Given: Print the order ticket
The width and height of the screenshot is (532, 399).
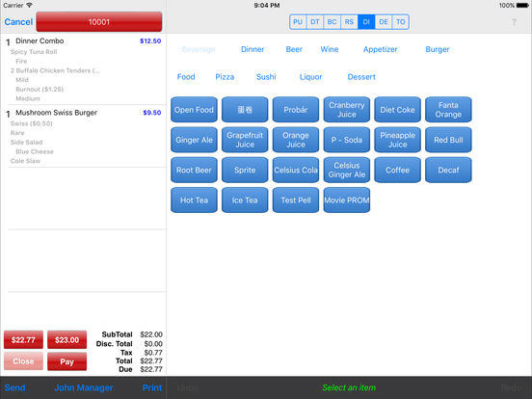Looking at the screenshot, I should 152,387.
